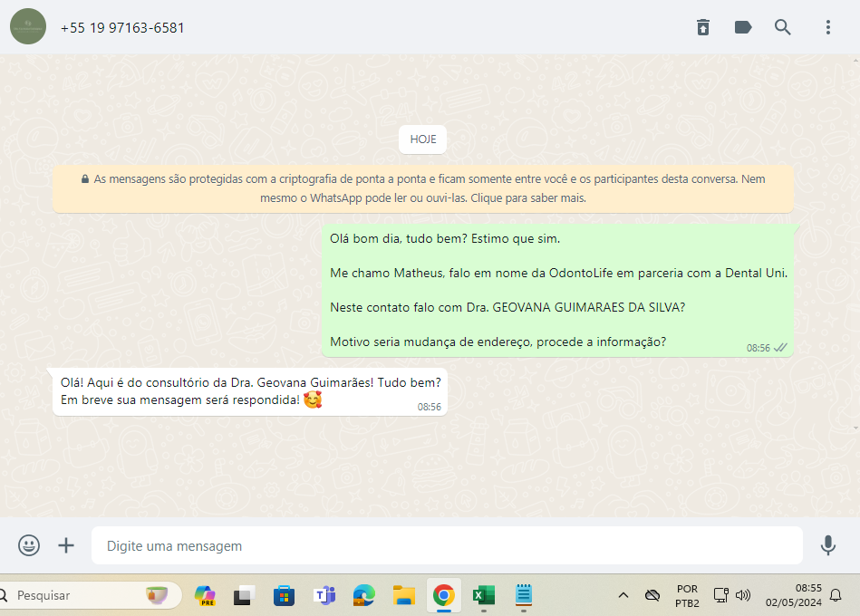The height and width of the screenshot is (616, 860).
Task: Open network status tray icon
Action: pos(720,595)
